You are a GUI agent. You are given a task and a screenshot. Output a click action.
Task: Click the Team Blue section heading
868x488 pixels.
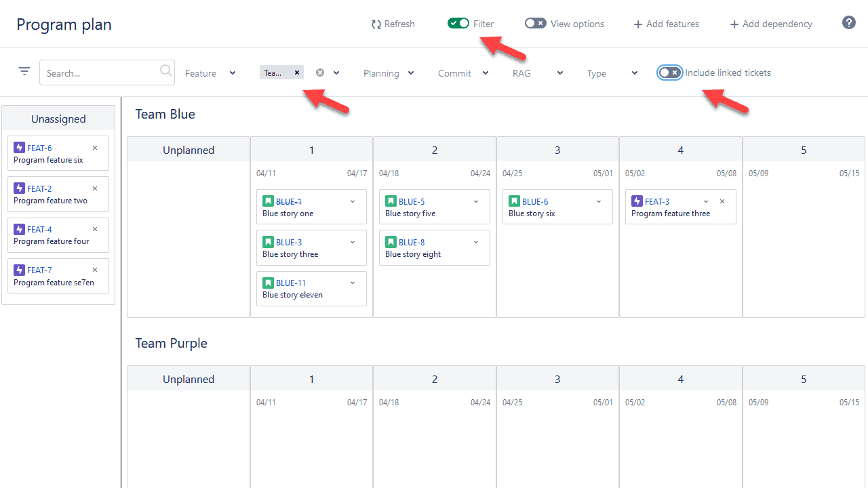pos(165,114)
